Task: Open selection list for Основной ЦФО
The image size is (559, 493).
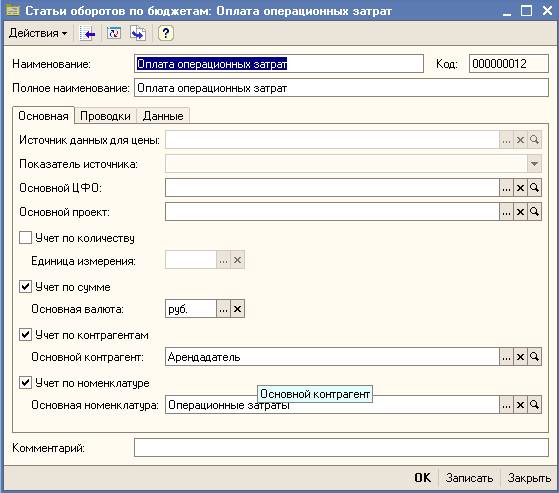Action: point(506,188)
